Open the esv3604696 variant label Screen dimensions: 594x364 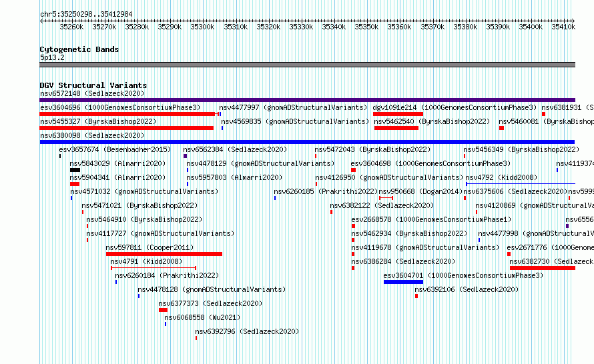(120, 107)
